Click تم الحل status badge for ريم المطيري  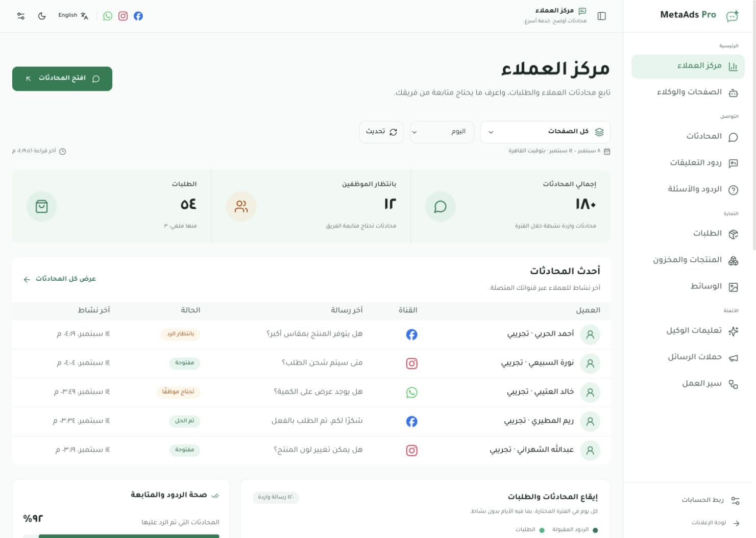184,421
